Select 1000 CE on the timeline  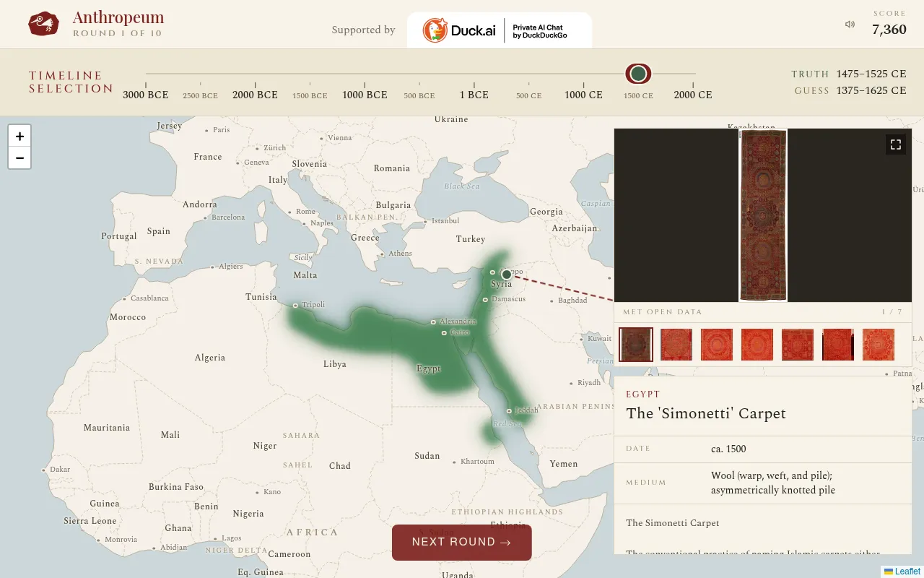coord(583,95)
